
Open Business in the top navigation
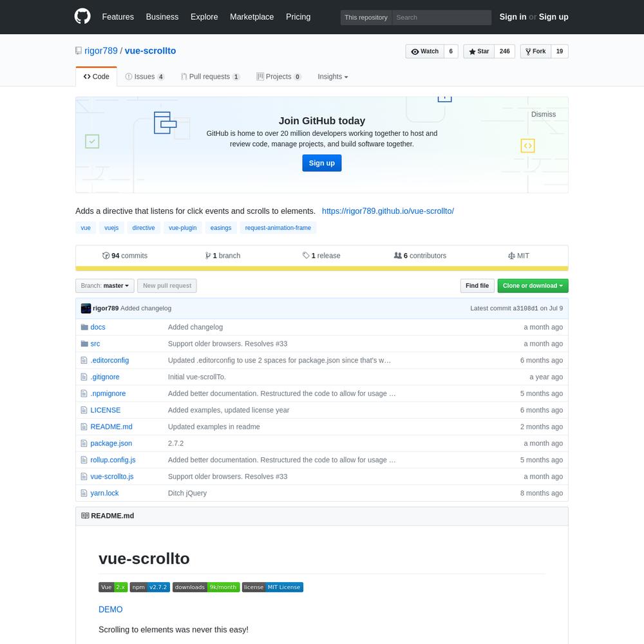tap(162, 17)
